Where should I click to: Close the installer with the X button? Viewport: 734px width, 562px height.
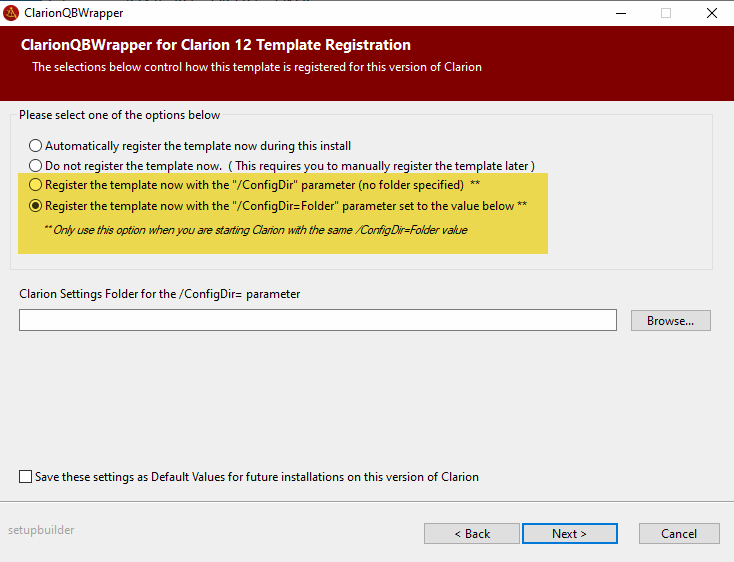coord(711,14)
